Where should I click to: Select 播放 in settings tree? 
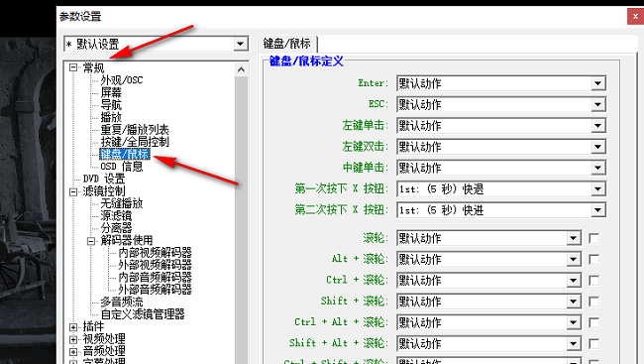111,117
